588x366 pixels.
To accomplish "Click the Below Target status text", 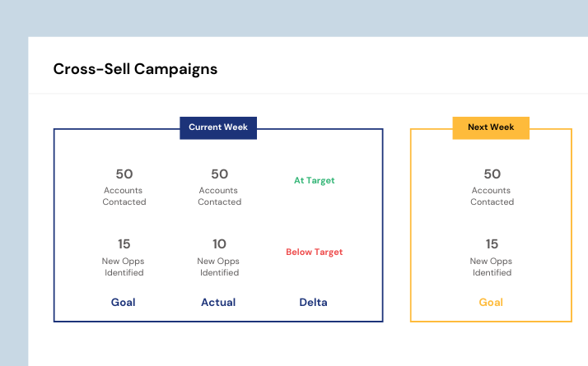I will tap(315, 252).
